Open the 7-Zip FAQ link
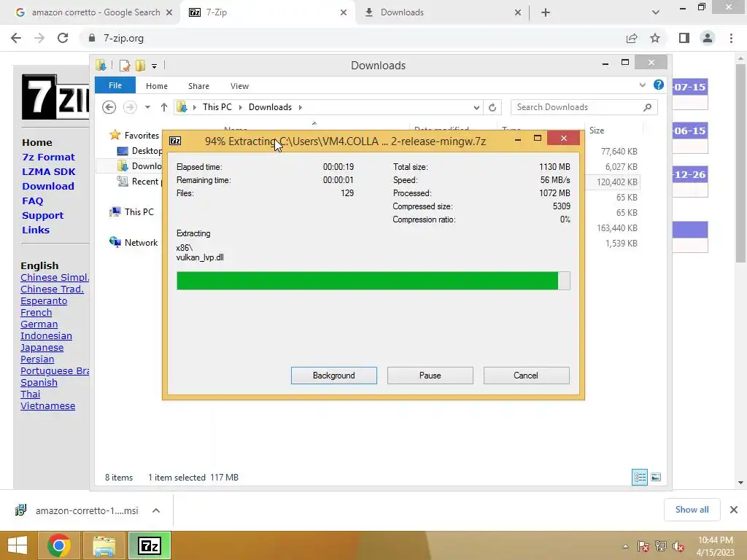Image resolution: width=747 pixels, height=560 pixels. pos(32,201)
